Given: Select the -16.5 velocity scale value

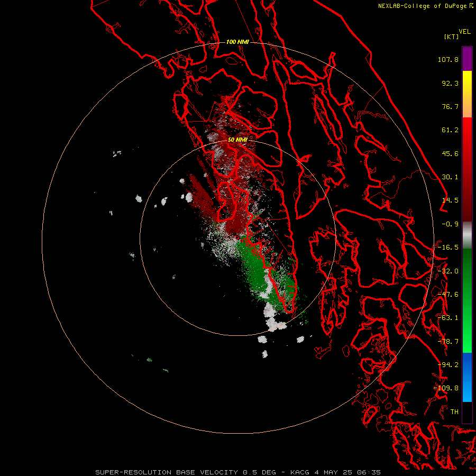Looking at the screenshot, I should point(448,248).
